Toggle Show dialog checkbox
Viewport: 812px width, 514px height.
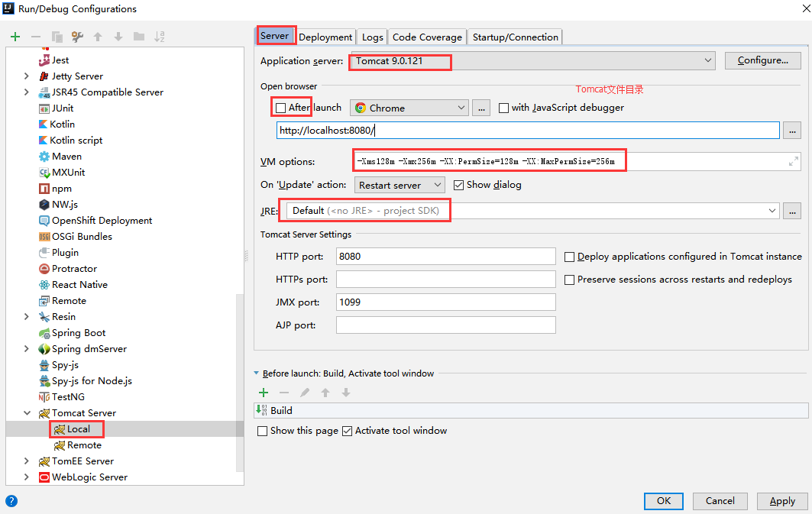458,185
